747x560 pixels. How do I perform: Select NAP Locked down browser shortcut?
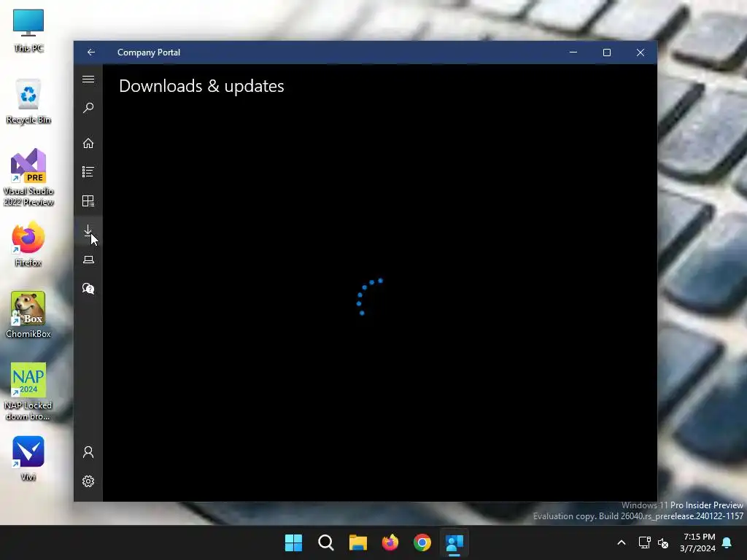click(28, 392)
